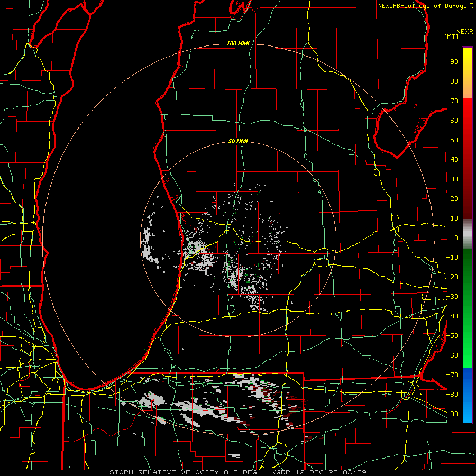Screen dimensions: 476x476
Task: Click the 40 value on velocity scale
Action: click(454, 160)
